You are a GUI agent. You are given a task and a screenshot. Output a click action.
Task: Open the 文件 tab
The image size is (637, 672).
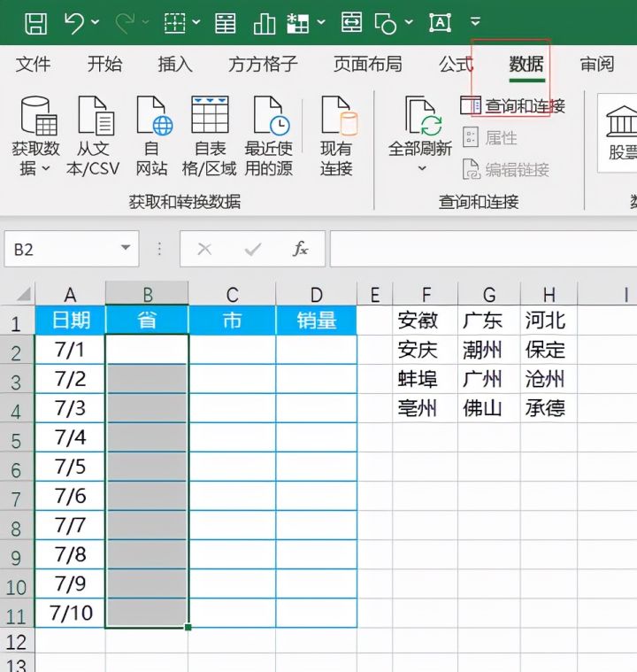pyautogui.click(x=33, y=65)
